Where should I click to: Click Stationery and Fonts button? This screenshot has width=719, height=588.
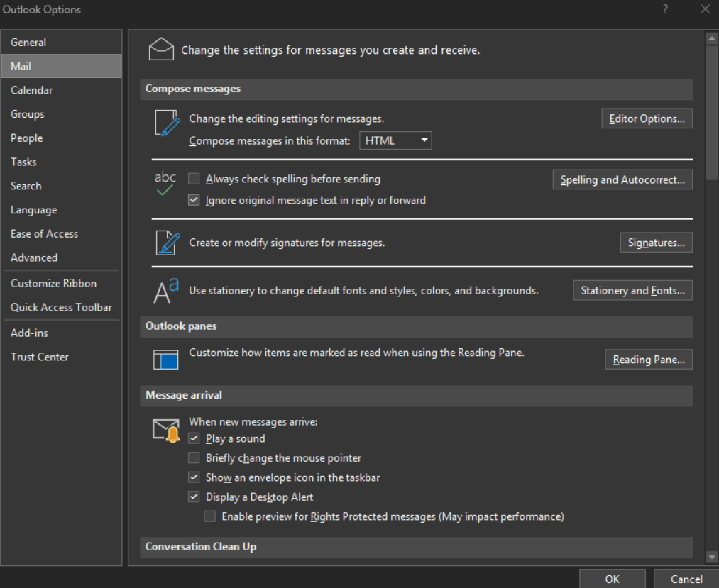[x=632, y=290]
